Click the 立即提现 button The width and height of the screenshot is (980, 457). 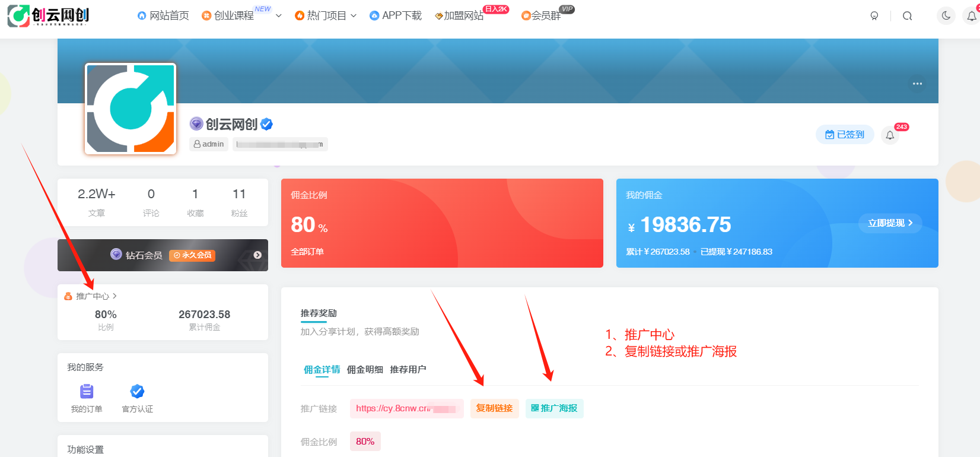(x=890, y=223)
